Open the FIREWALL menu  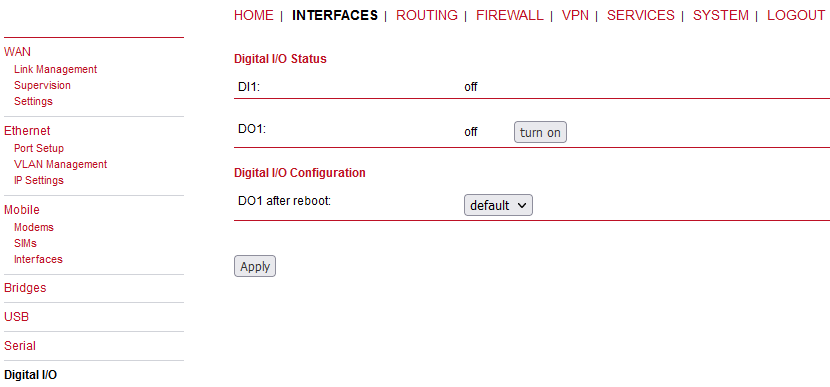pyautogui.click(x=510, y=15)
